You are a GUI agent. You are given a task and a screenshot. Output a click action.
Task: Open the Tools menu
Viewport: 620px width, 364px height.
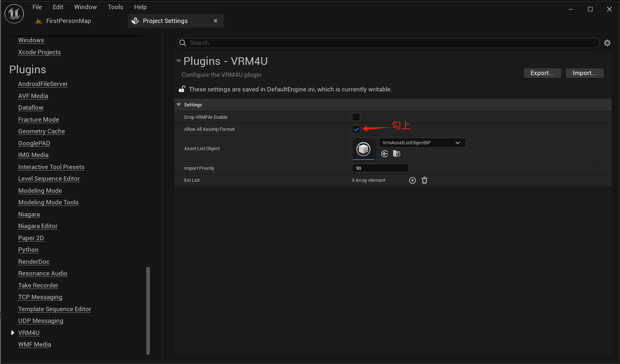pyautogui.click(x=116, y=7)
